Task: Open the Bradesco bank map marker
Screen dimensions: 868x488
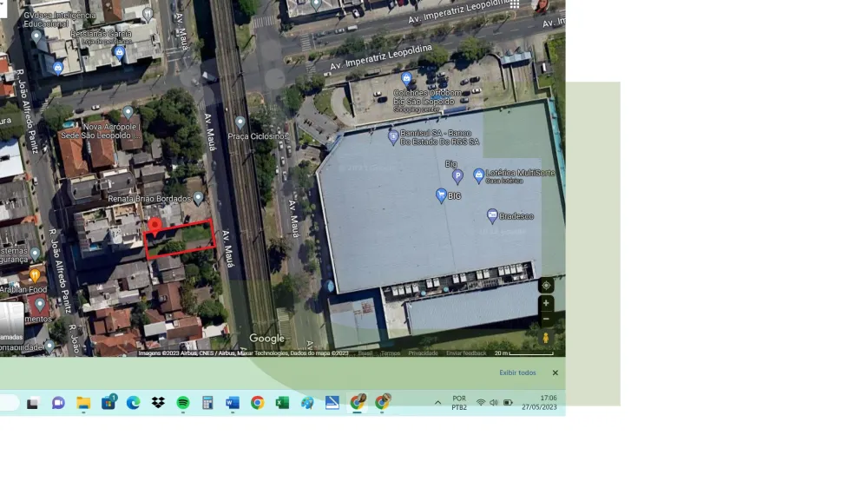Action: (x=492, y=214)
